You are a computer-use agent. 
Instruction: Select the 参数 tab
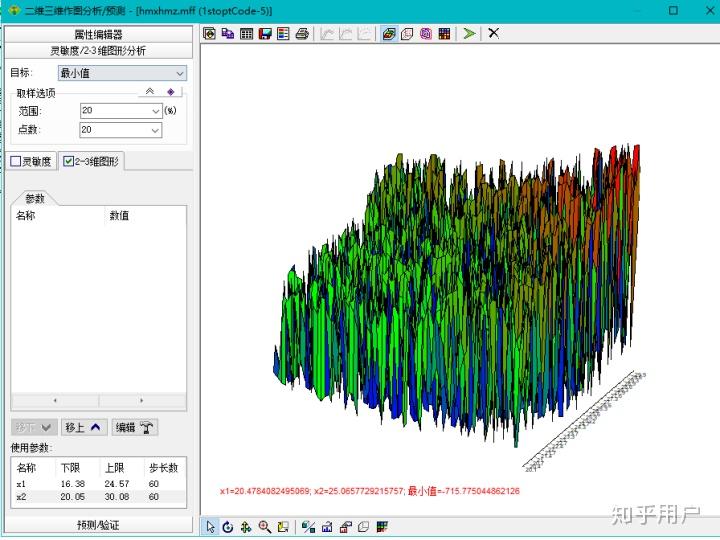[x=35, y=198]
